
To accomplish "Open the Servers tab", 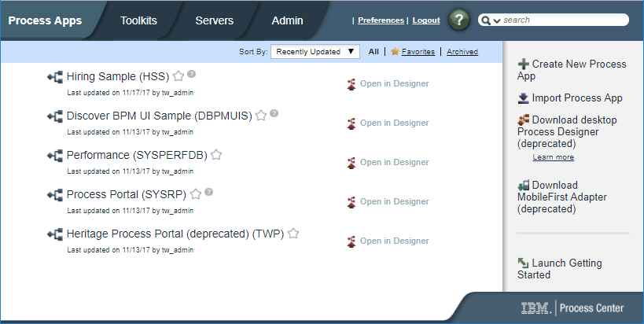I will [x=214, y=21].
